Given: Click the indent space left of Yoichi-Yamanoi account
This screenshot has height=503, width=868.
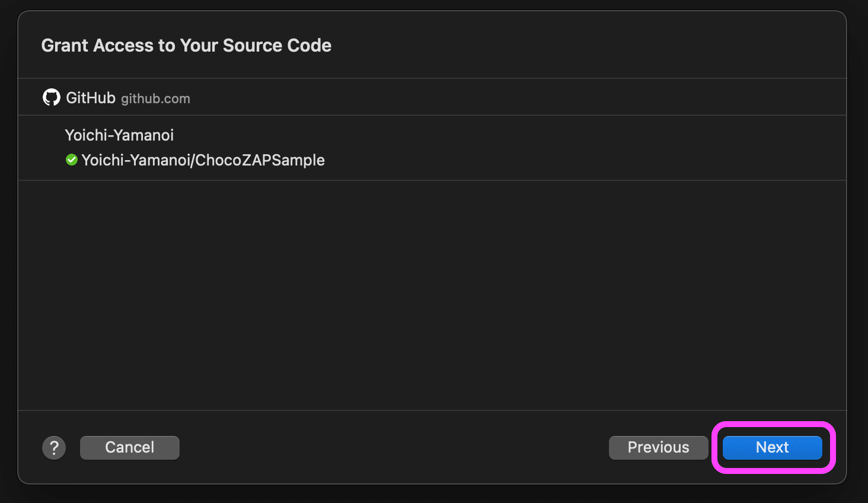Looking at the screenshot, I should pos(42,135).
